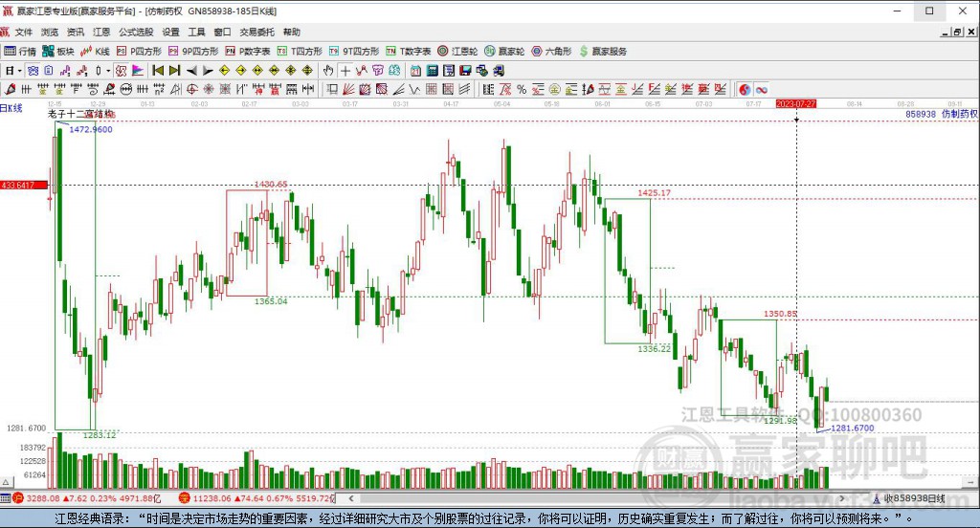Screen dimensions: 980x528
Task: Click the black right arrow icon
Action: coord(208,71)
